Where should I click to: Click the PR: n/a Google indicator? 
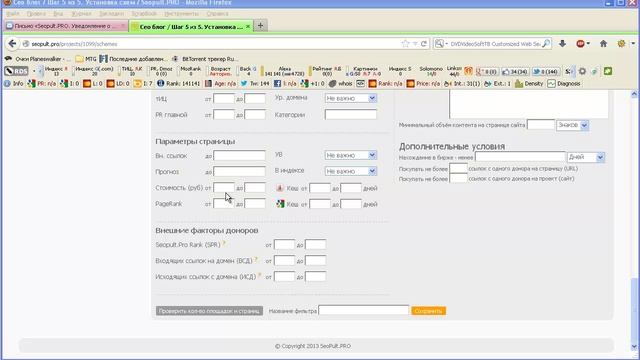tap(42, 84)
